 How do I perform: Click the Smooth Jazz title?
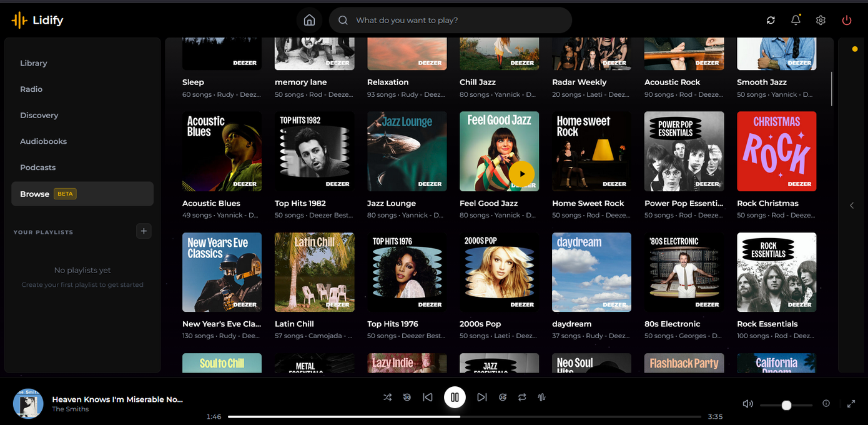761,82
